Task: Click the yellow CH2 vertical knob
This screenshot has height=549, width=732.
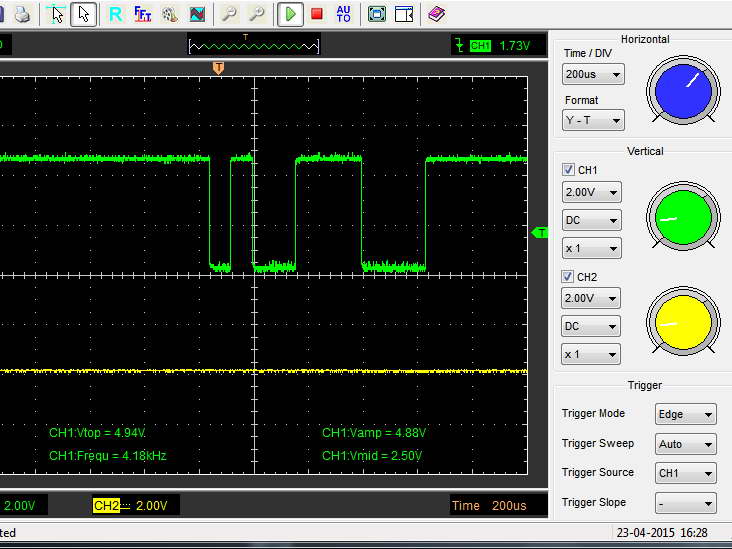Action: [684, 323]
